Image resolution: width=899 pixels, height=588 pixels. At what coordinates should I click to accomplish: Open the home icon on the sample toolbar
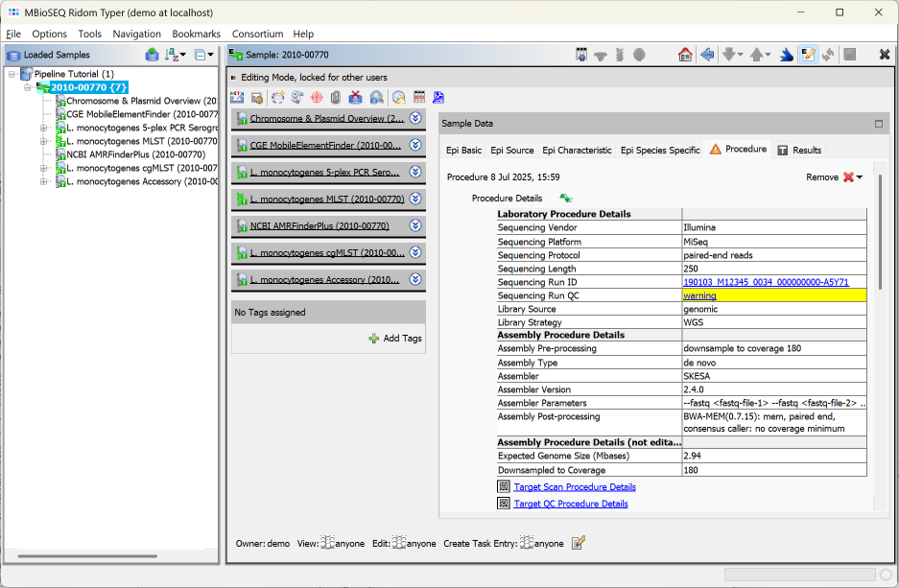(x=687, y=55)
